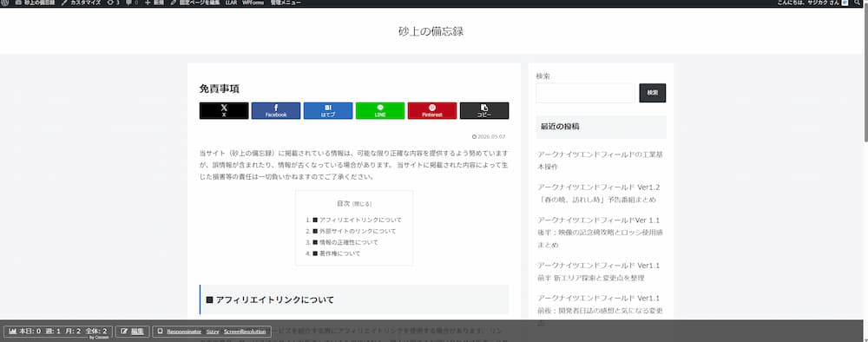
Task: Copy the page URL with コピー button
Action: tap(483, 111)
